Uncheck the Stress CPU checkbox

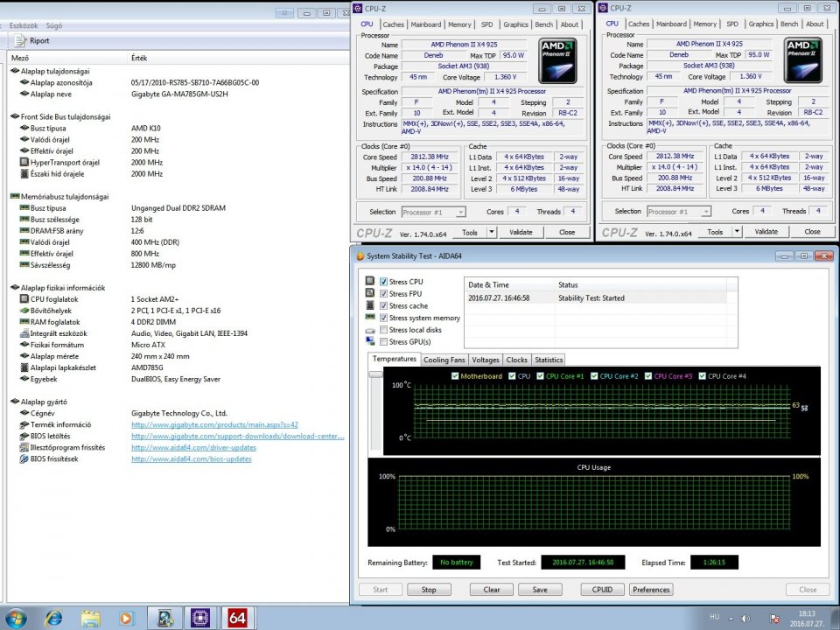coord(383,281)
